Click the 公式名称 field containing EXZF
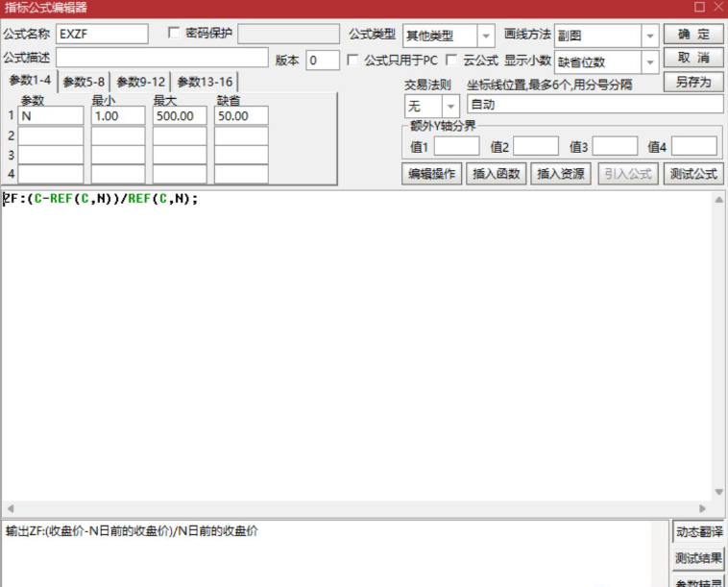 click(102, 34)
